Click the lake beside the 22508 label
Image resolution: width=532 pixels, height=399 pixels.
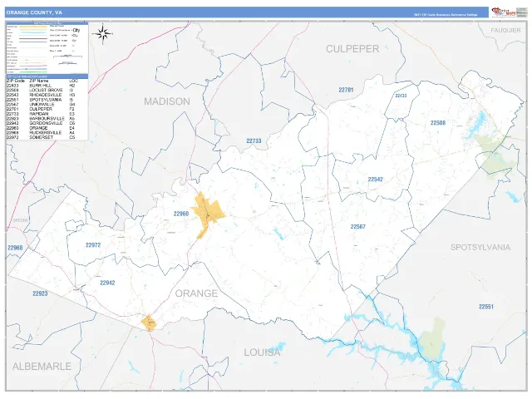476,125
